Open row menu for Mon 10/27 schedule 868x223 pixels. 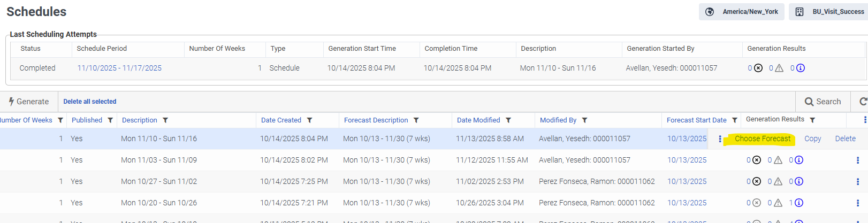(858, 181)
